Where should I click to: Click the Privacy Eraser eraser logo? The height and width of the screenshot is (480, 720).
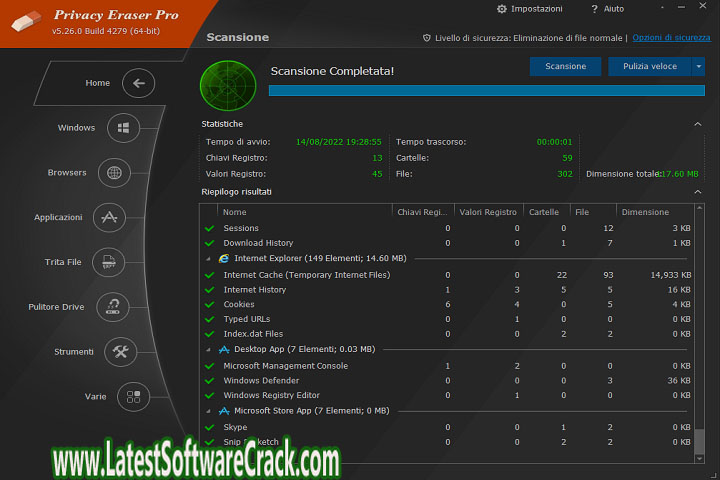tap(26, 21)
